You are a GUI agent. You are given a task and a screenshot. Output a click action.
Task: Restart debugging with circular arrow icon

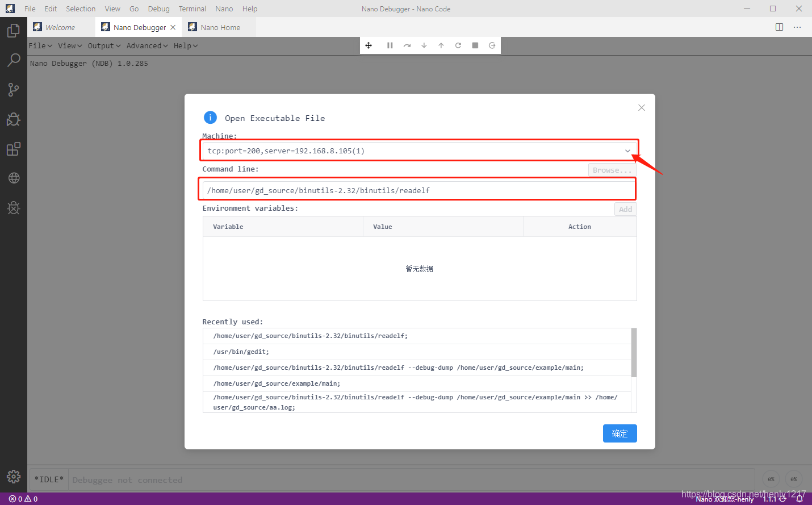click(458, 45)
